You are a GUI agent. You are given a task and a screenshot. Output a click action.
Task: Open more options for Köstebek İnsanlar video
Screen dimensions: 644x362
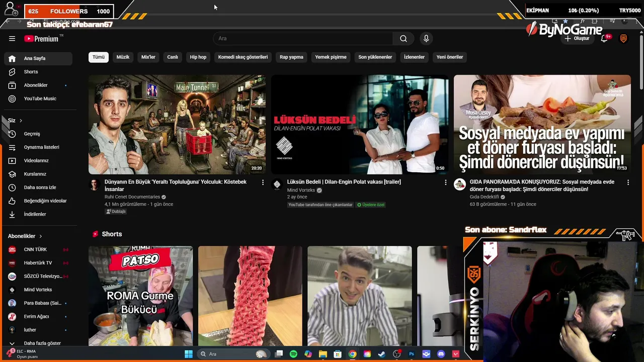pos(263,183)
